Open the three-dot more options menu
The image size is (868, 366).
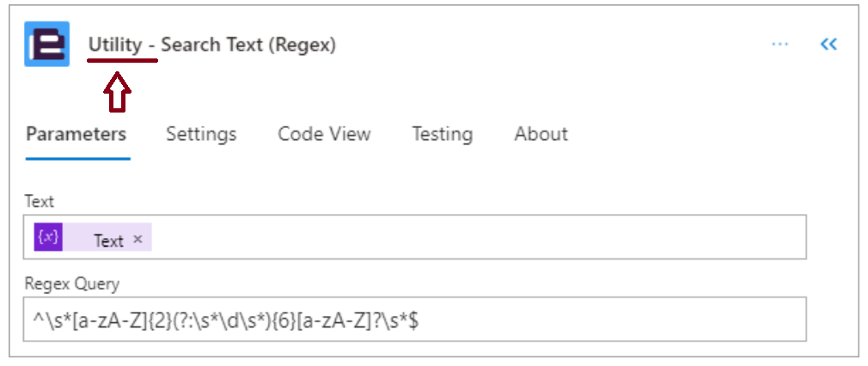(780, 44)
